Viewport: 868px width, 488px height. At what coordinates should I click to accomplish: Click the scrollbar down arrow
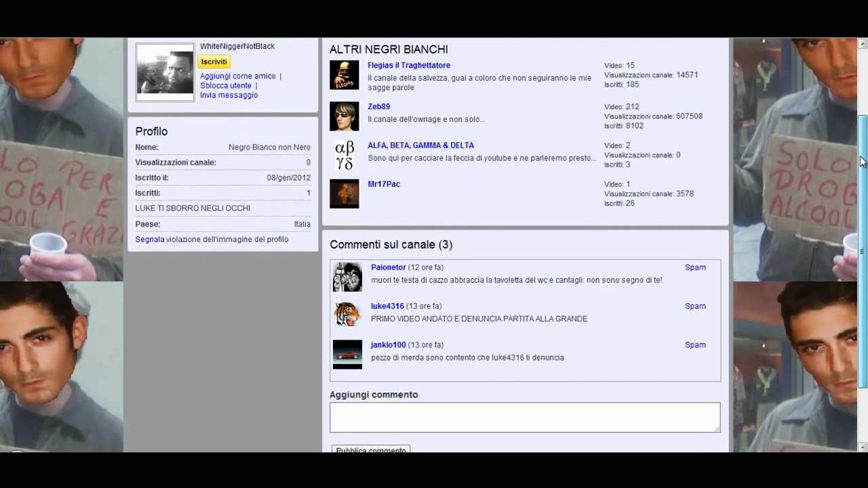863,447
